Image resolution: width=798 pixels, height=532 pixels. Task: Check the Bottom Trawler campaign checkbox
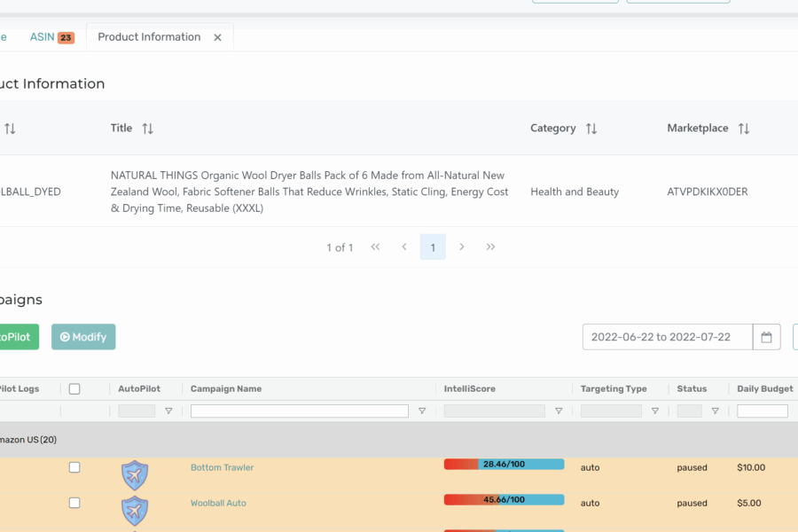pyautogui.click(x=74, y=467)
